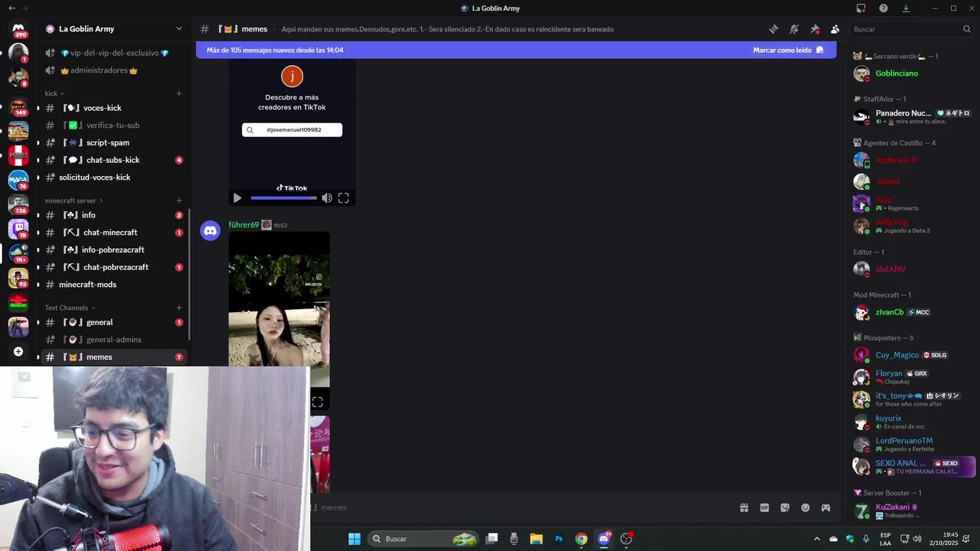Image resolution: width=980 pixels, height=551 pixels.
Task: Open the chat-minecraft channel
Action: click(x=113, y=233)
